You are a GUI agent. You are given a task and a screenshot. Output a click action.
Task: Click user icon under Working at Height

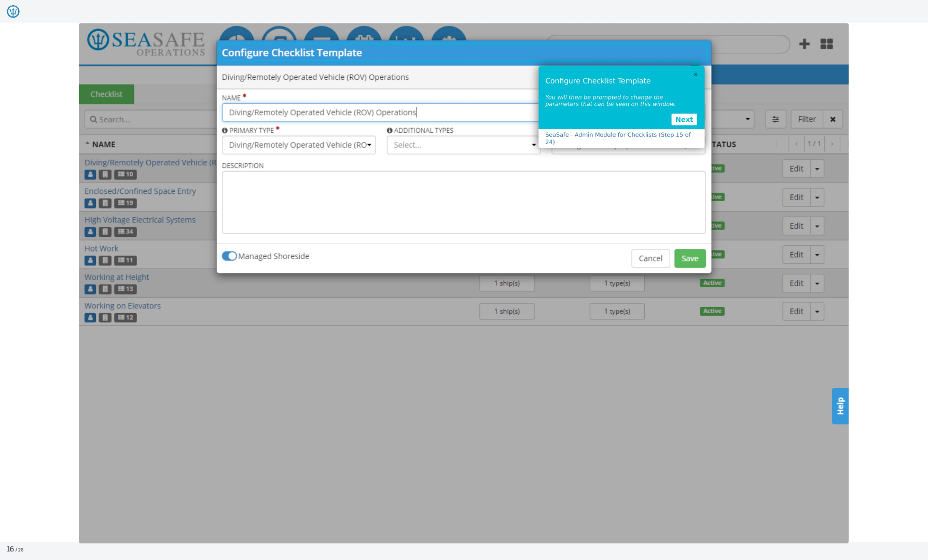point(90,289)
